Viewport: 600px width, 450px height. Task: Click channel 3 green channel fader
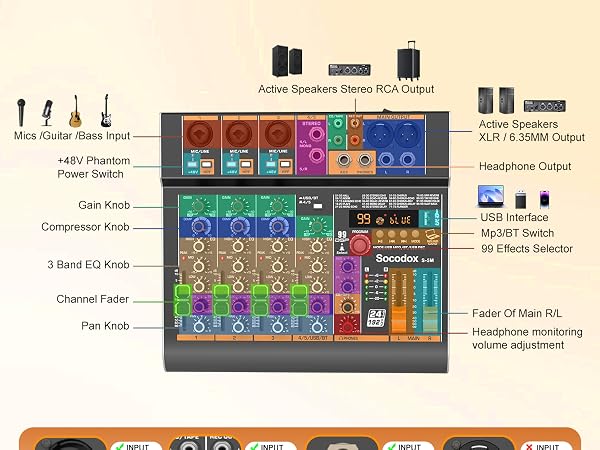click(261, 300)
